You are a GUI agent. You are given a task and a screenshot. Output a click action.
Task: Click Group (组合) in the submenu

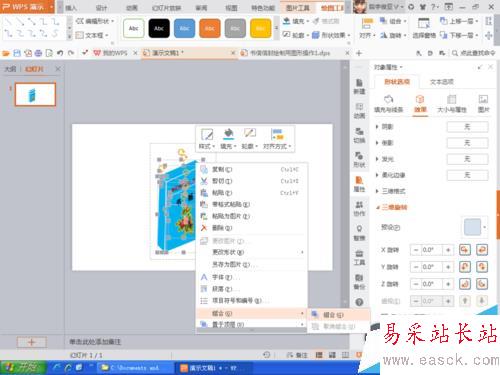point(339,315)
